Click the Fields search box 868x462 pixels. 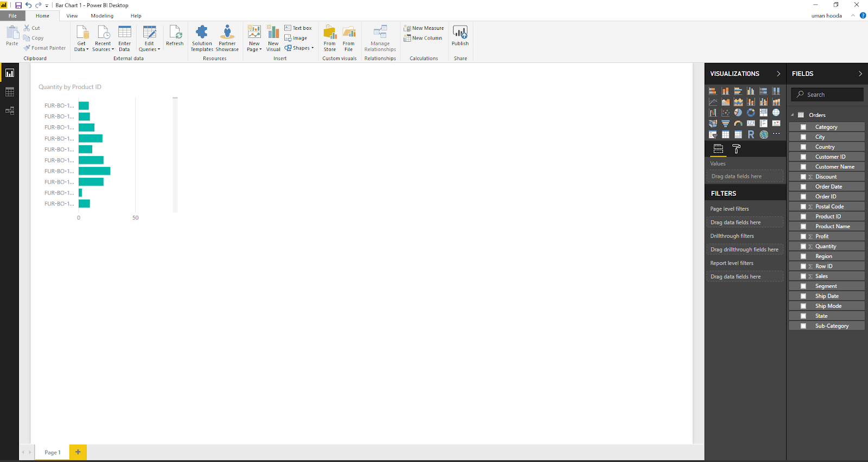click(827, 94)
